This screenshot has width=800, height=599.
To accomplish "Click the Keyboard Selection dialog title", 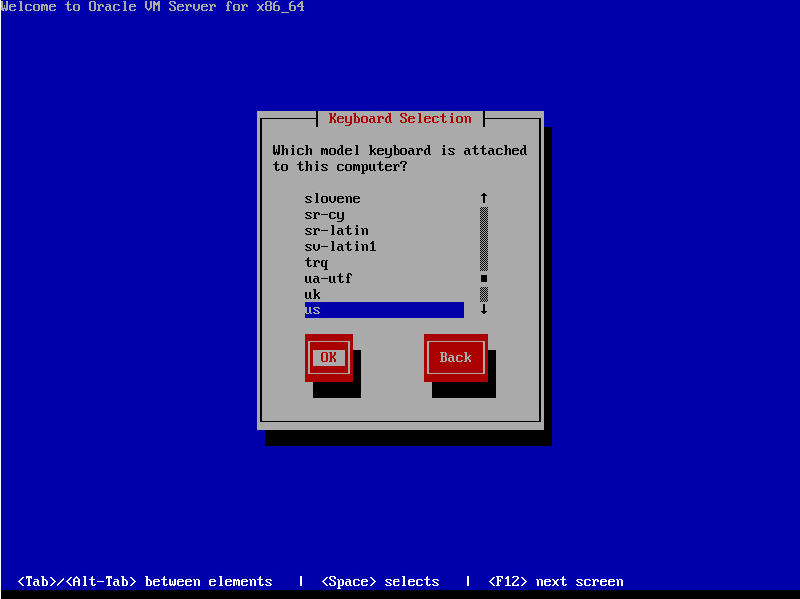I will point(400,119).
